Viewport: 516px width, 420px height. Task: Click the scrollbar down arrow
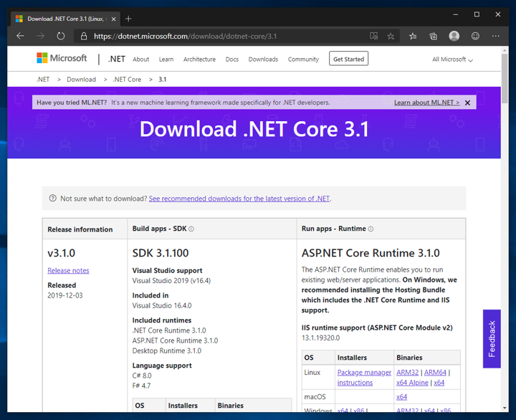[505, 408]
